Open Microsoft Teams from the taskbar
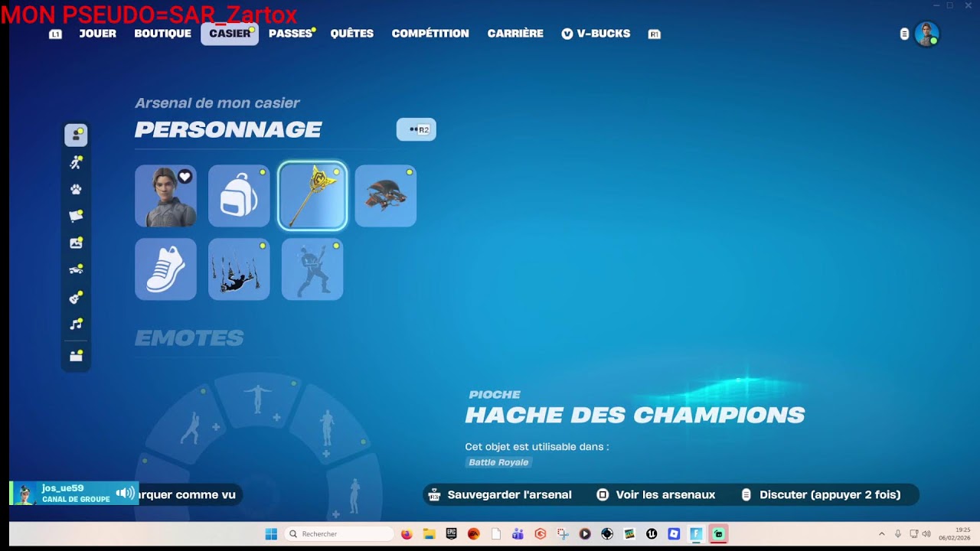Image resolution: width=980 pixels, height=551 pixels. (518, 534)
